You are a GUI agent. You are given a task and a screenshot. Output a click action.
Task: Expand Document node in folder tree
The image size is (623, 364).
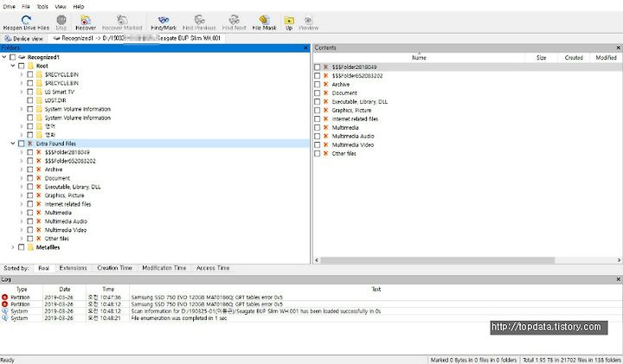22,178
